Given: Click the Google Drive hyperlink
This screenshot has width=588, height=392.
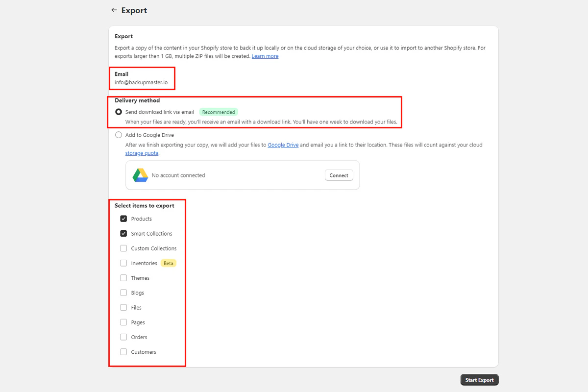Looking at the screenshot, I should (283, 145).
